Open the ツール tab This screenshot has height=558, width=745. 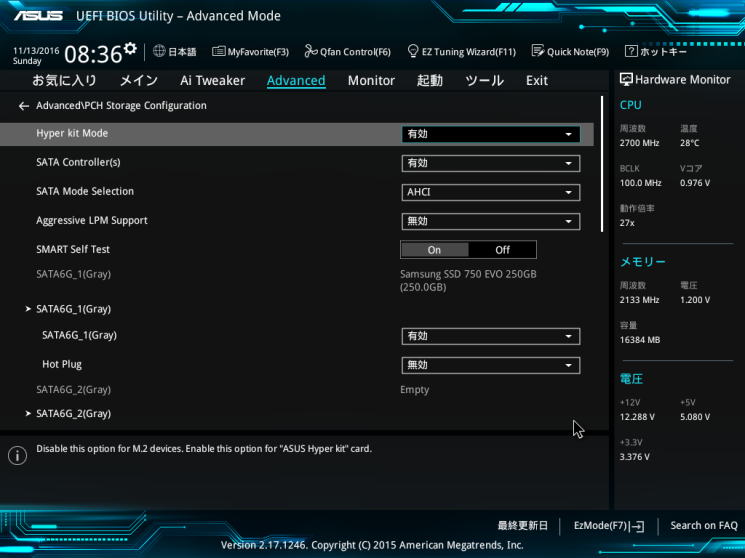(484, 80)
